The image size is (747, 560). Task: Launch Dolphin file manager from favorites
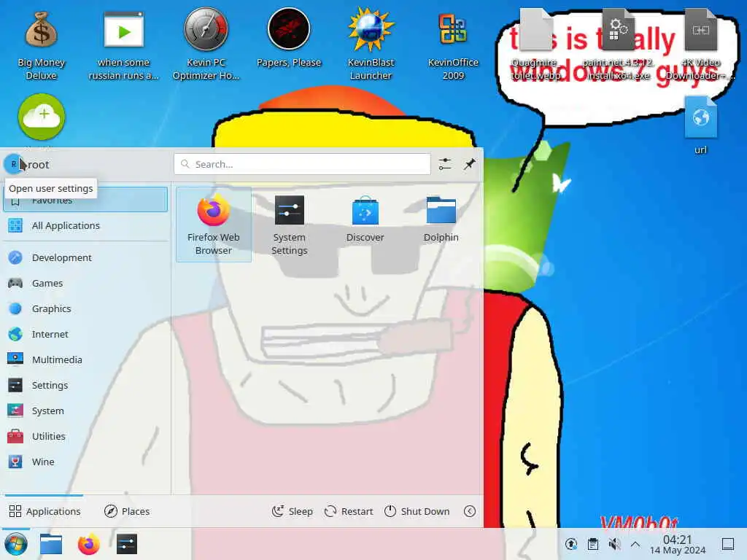(x=441, y=219)
